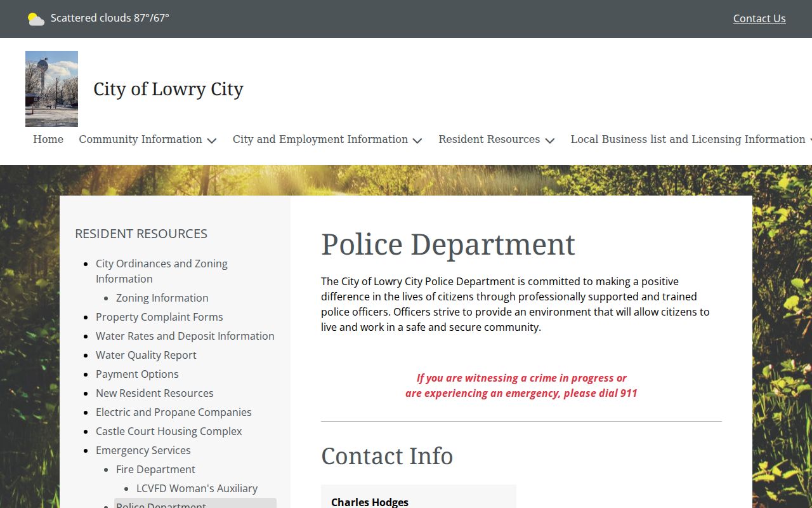Open the Fire Department page
812x508 pixels.
tap(155, 469)
